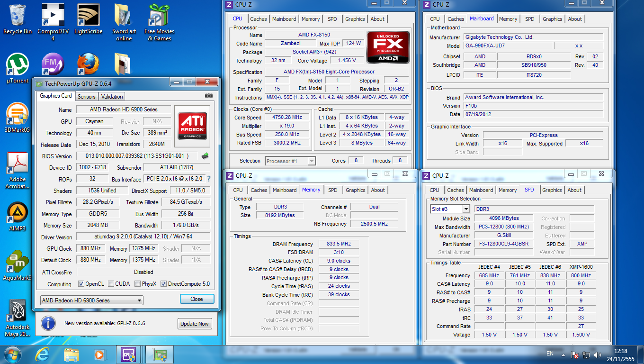The height and width of the screenshot is (364, 644).
Task: Open the Autodesk Maya shortcut
Action: (x=18, y=318)
